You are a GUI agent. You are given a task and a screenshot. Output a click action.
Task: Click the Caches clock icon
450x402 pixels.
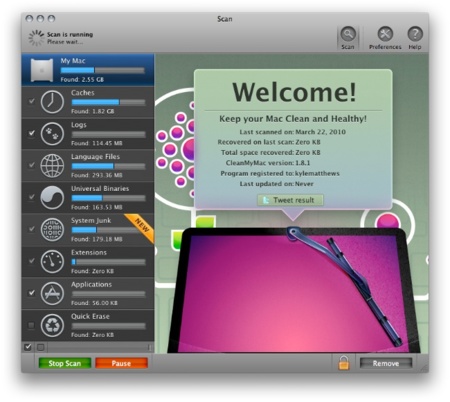point(52,102)
